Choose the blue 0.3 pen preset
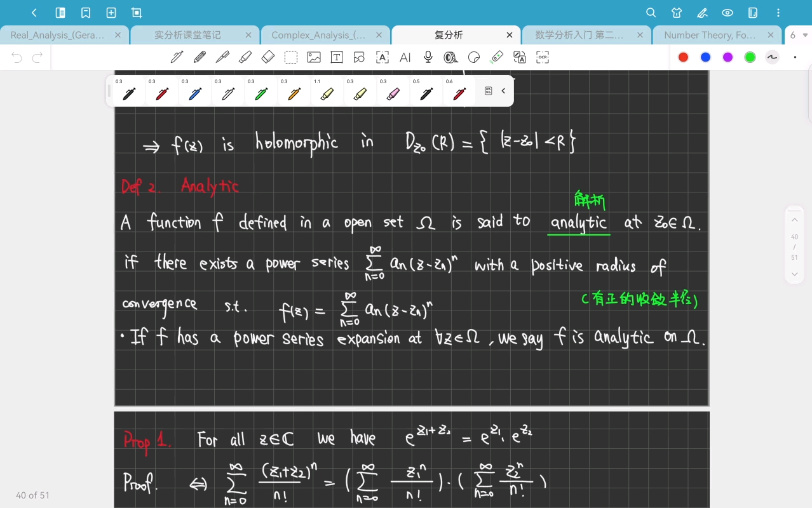Image resolution: width=812 pixels, height=508 pixels. click(x=195, y=91)
